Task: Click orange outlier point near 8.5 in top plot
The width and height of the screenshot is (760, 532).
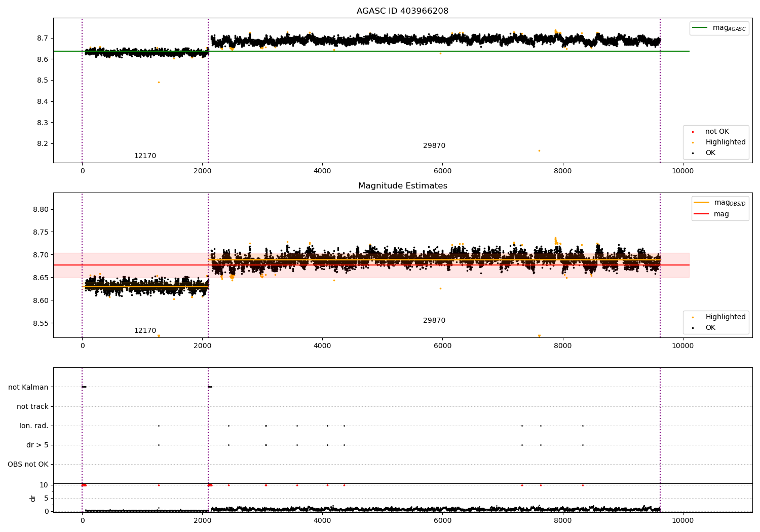Action: point(159,82)
